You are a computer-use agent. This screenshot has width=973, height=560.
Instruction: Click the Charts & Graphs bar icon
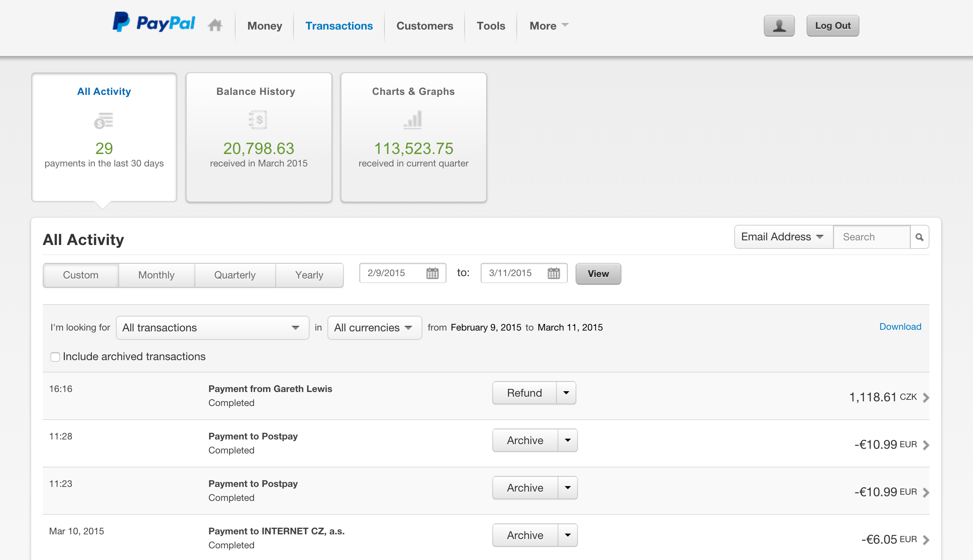[413, 119]
